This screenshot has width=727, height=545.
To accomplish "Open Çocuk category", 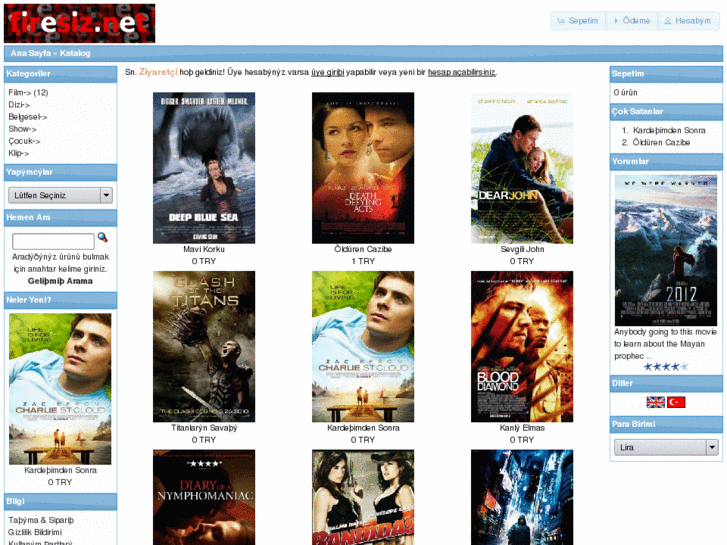I will point(24,141).
